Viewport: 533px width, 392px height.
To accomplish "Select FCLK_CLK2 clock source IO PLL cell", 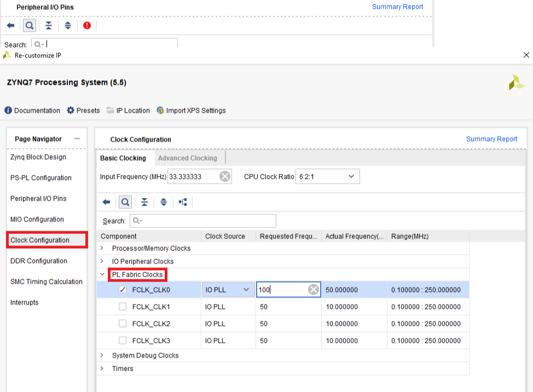I will click(228, 324).
